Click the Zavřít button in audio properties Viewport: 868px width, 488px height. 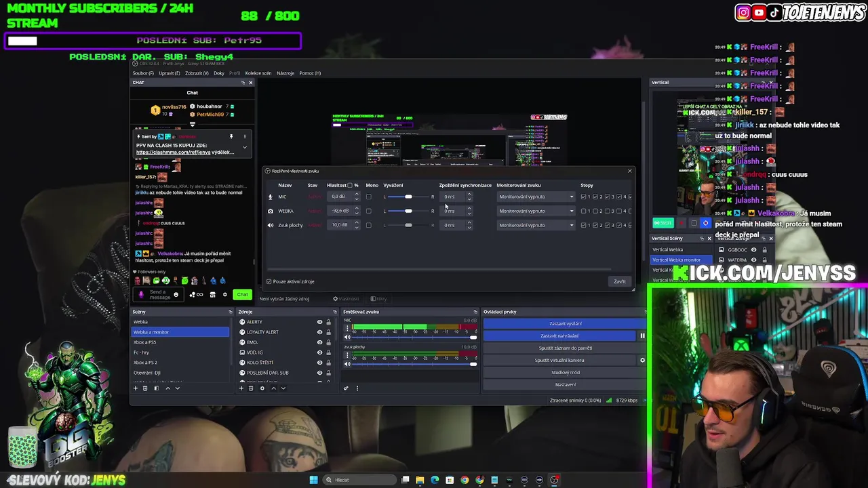[620, 281]
